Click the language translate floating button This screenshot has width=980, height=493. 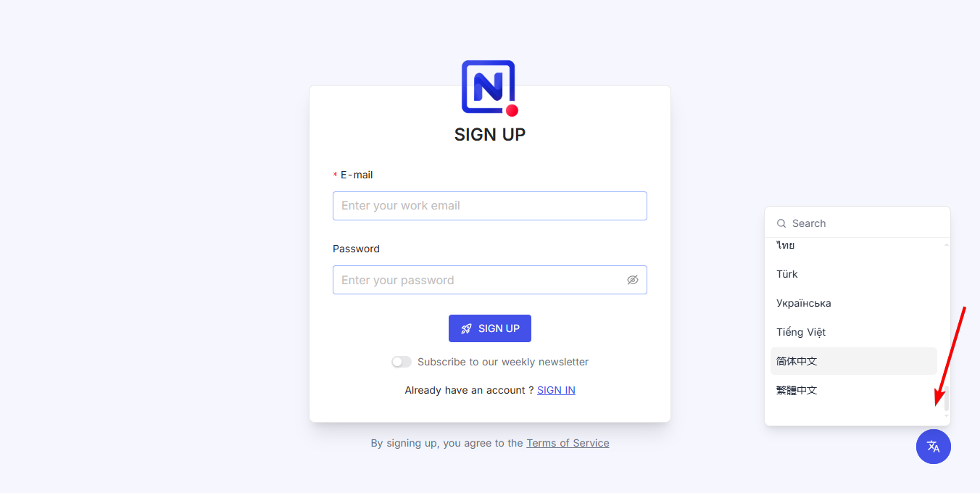tap(933, 447)
